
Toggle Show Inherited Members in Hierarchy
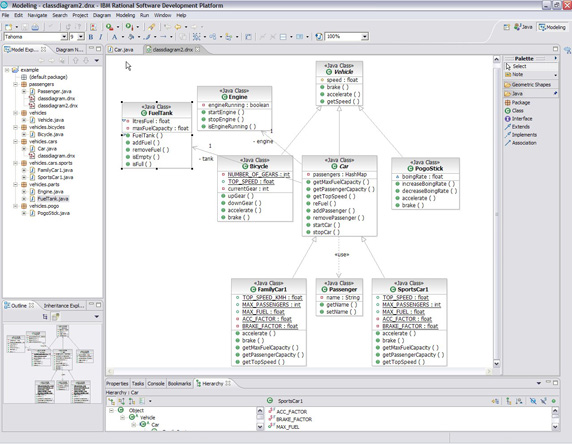click(x=495, y=401)
